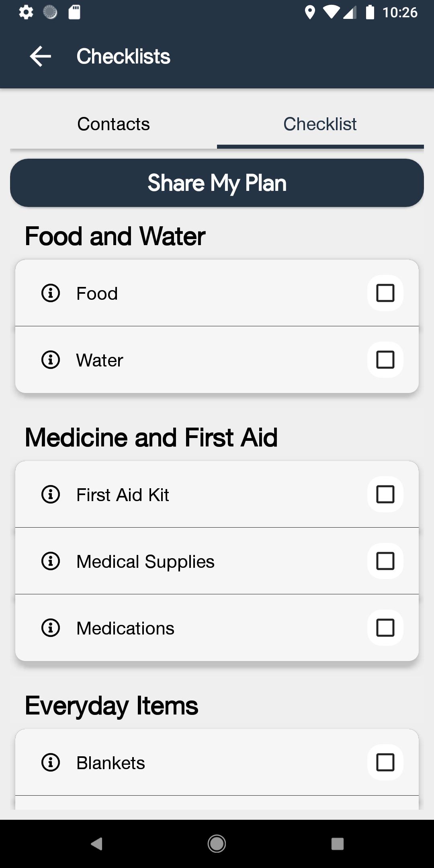Open settings gear in status bar
This screenshot has height=868, width=434.
[x=26, y=12]
